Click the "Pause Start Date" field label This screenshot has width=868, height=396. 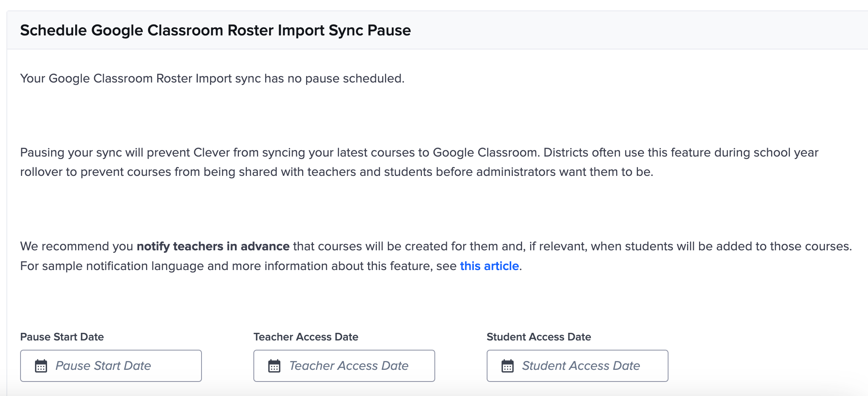[x=62, y=337]
